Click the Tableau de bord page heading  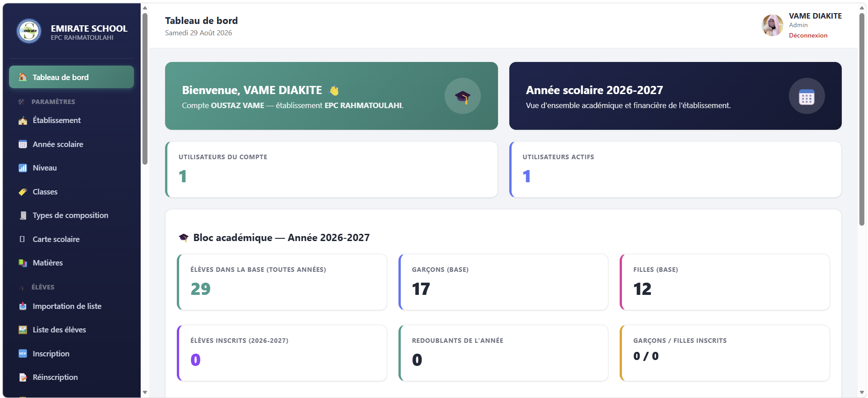point(201,21)
